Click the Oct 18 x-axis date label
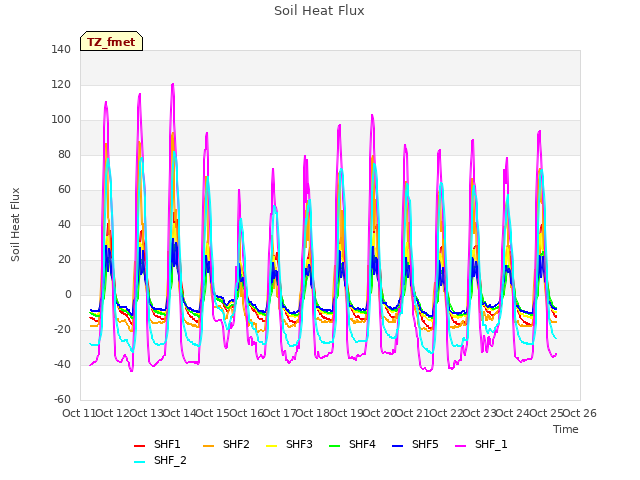The image size is (640, 480). pyautogui.click(x=313, y=413)
